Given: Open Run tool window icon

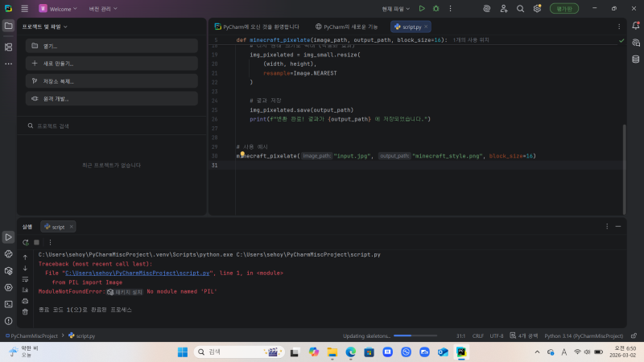Looking at the screenshot, I should [8, 237].
